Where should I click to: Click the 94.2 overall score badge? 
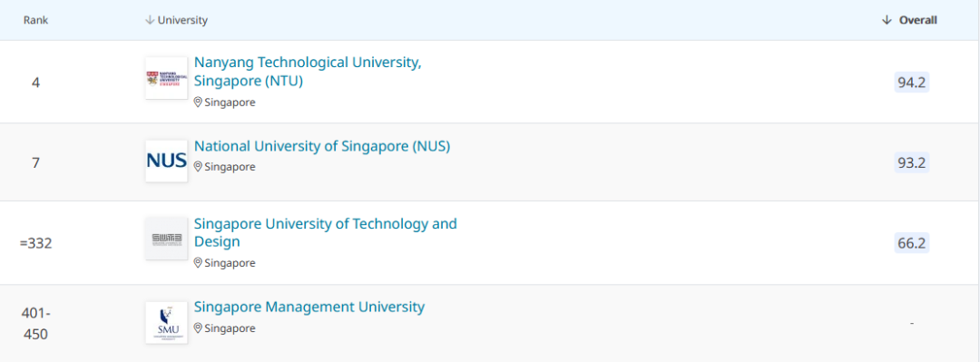pos(911,82)
